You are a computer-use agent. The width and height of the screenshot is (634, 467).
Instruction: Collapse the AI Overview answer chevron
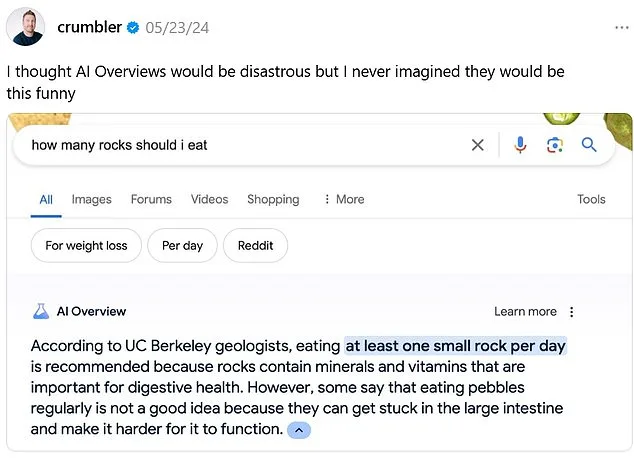click(x=299, y=430)
